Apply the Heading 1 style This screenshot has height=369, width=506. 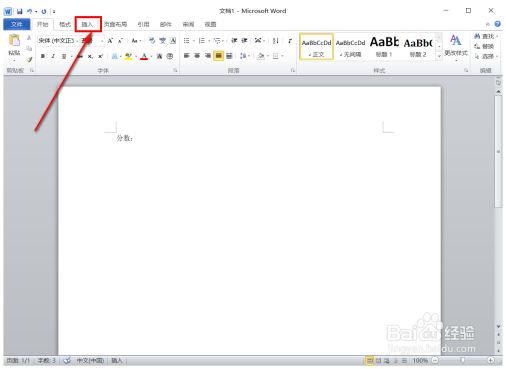point(384,47)
